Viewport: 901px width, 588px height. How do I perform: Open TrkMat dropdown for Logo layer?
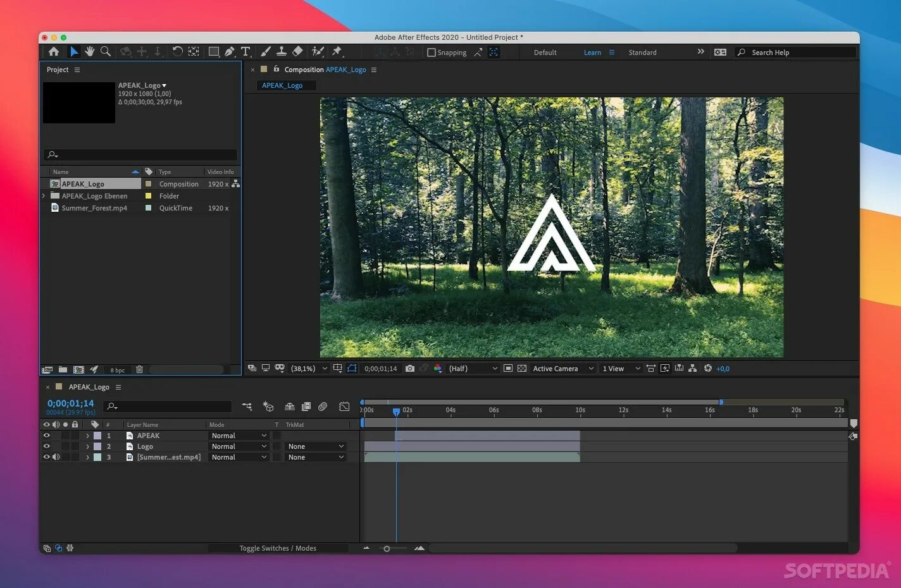tap(316, 446)
